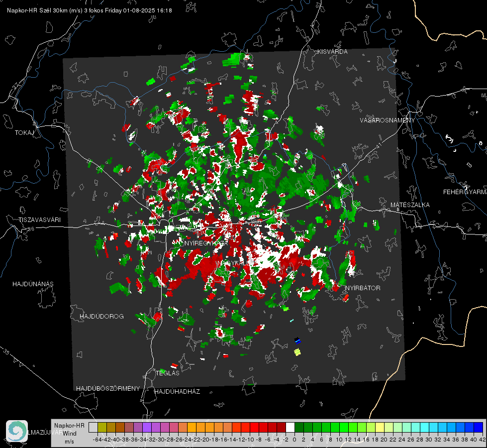Click the TÉGLÁS town label
Screen dimensions: 487x448
(168, 373)
